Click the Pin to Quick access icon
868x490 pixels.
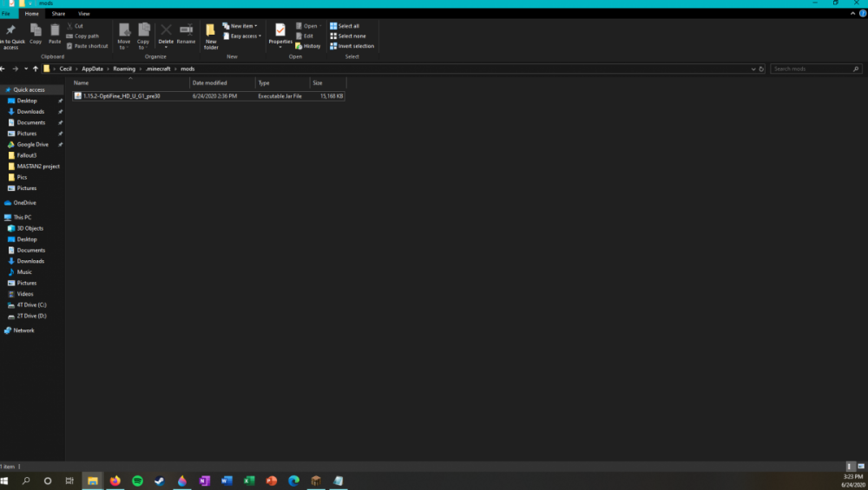tap(10, 33)
